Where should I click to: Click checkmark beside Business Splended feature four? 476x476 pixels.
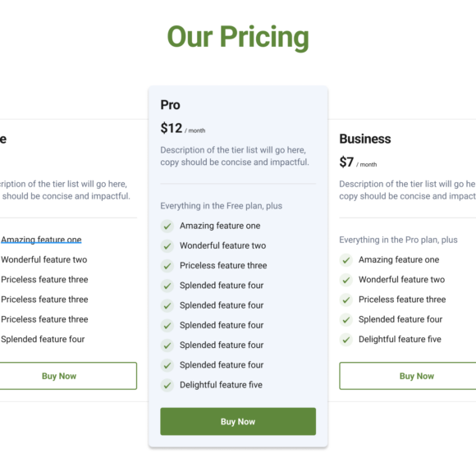tap(346, 320)
